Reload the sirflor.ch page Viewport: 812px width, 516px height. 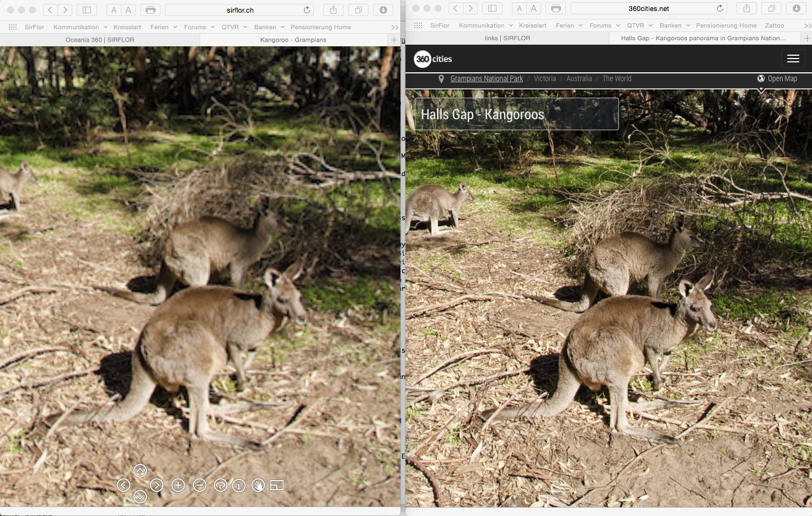(x=307, y=10)
